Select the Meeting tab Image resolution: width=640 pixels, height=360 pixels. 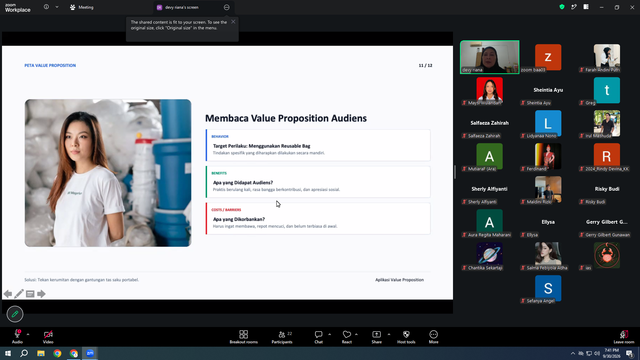pyautogui.click(x=82, y=7)
